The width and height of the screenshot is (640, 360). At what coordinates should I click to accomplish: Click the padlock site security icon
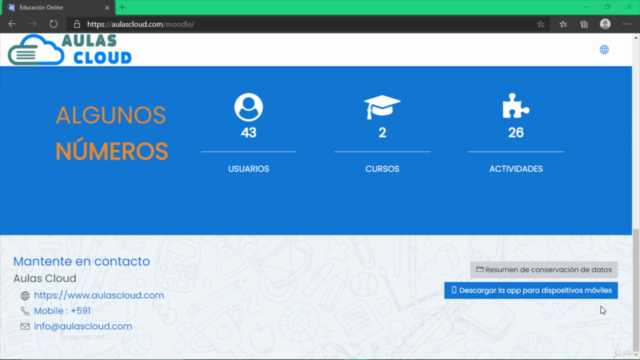(x=77, y=24)
